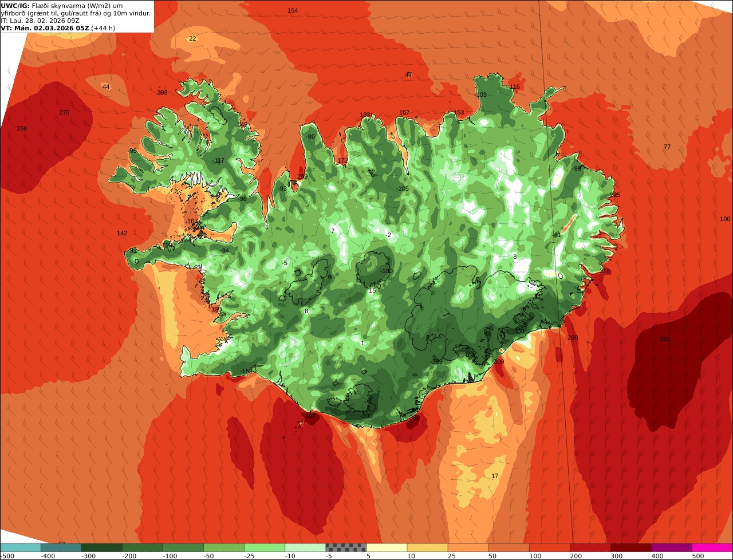
Task: Click the magenta swatch right of 500
Action: [x=712, y=547]
